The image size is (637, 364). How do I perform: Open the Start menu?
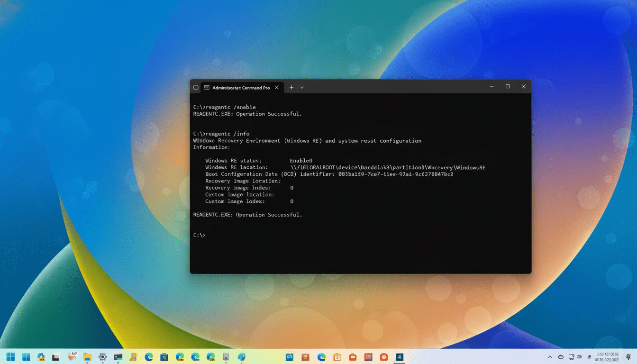click(x=10, y=357)
